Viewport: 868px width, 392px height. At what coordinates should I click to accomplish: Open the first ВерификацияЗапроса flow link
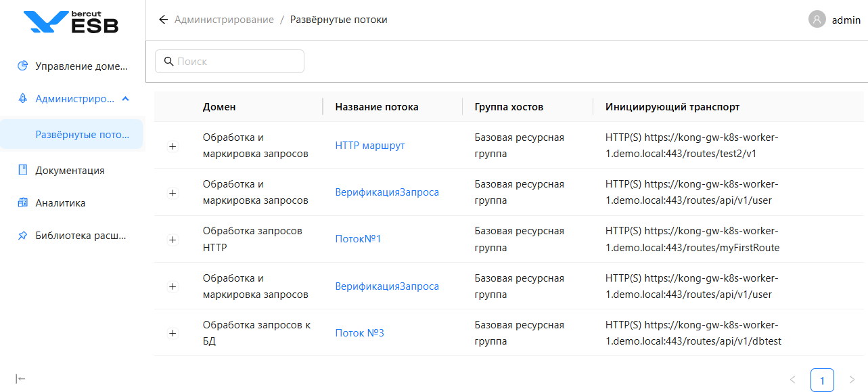pyautogui.click(x=386, y=192)
